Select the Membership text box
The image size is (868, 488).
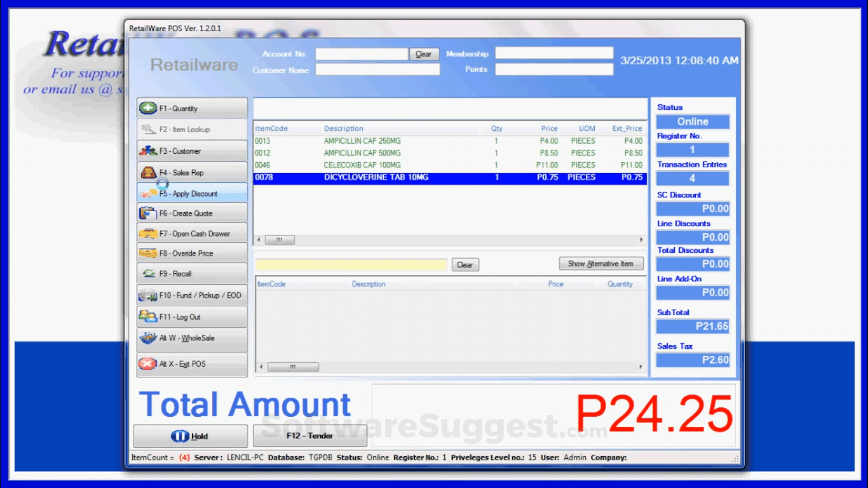tap(554, 53)
